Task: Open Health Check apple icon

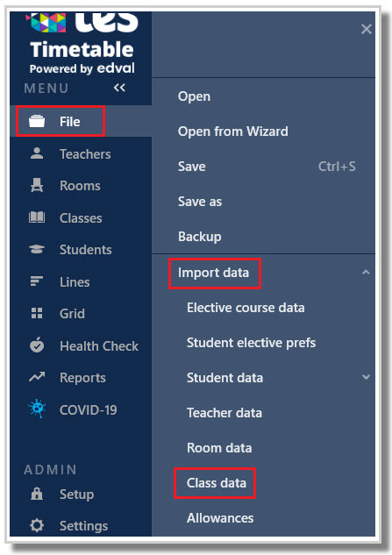Action: [x=37, y=345]
